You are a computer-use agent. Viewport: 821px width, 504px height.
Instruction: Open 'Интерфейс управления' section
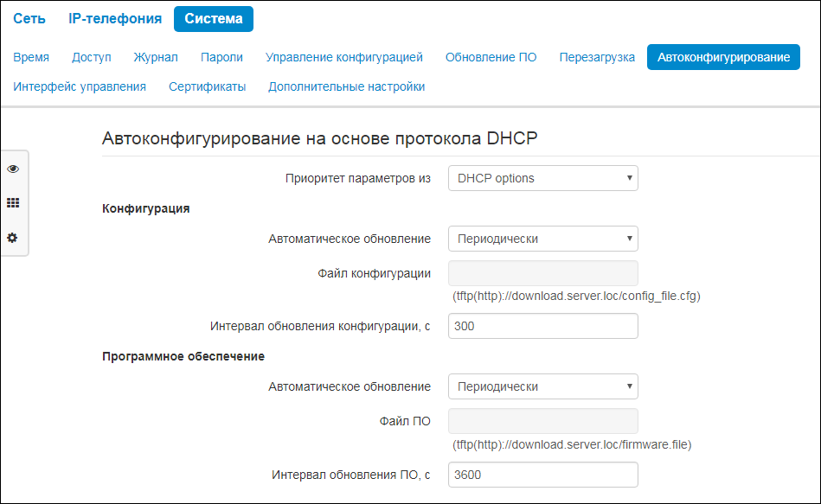pyautogui.click(x=80, y=86)
